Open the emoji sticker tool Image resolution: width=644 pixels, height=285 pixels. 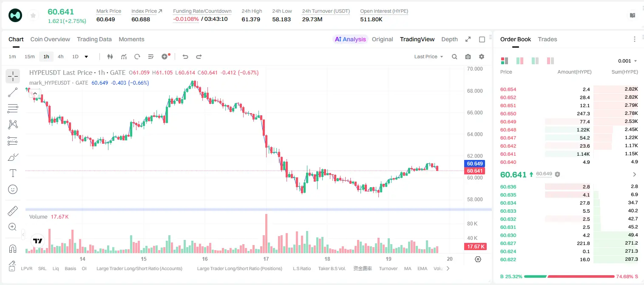tap(13, 189)
